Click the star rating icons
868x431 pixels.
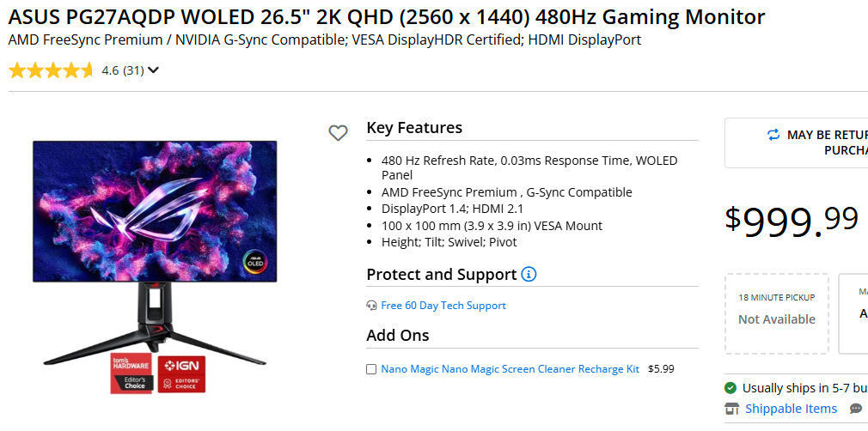(52, 70)
